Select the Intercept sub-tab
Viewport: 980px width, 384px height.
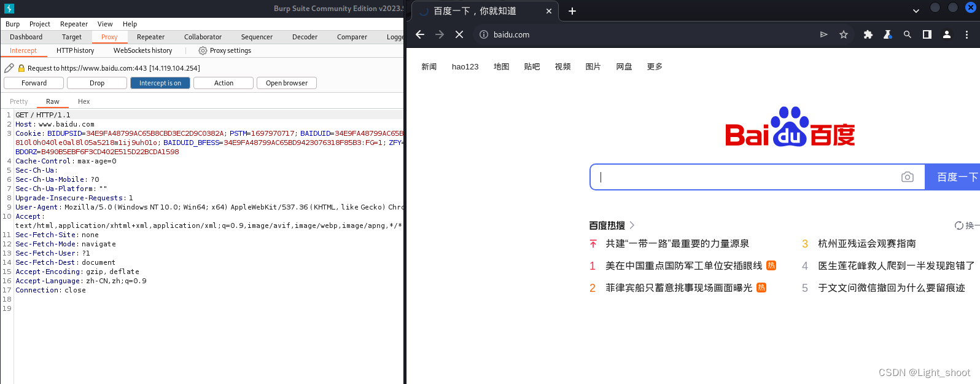[x=23, y=50]
